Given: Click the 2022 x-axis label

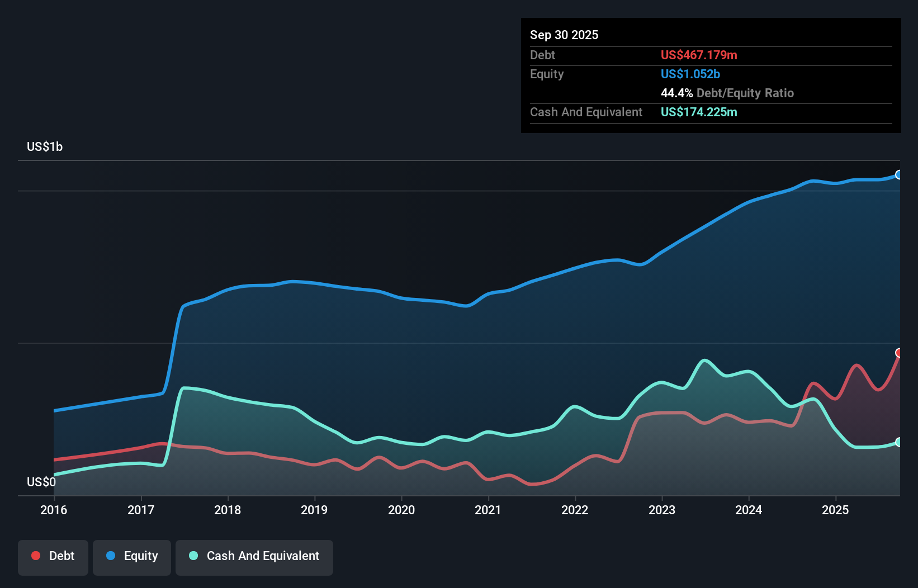Looking at the screenshot, I should click(x=575, y=510).
